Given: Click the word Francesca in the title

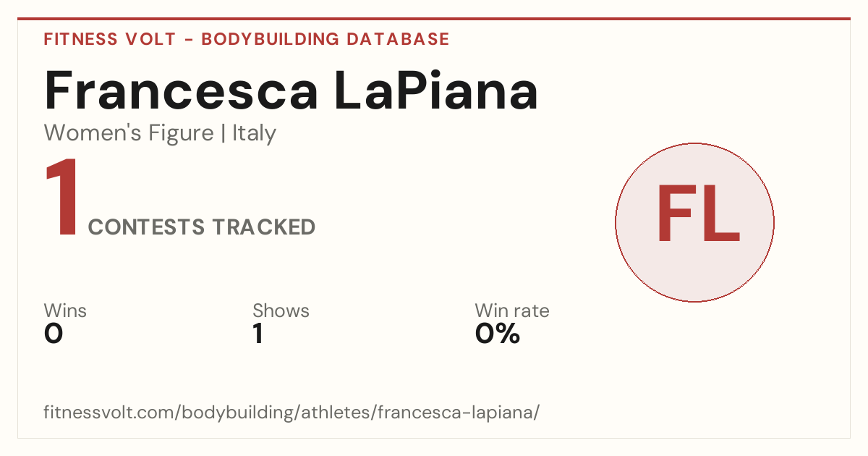Looking at the screenshot, I should [182, 90].
